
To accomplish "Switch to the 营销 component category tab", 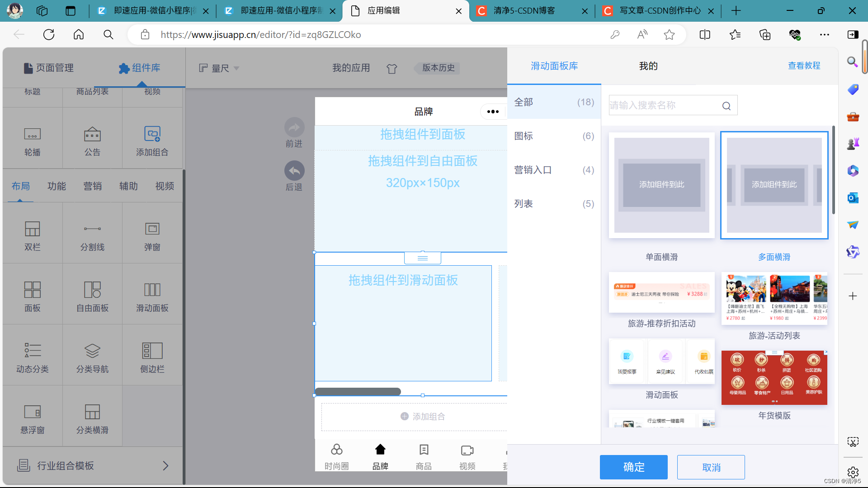I will pos(92,186).
